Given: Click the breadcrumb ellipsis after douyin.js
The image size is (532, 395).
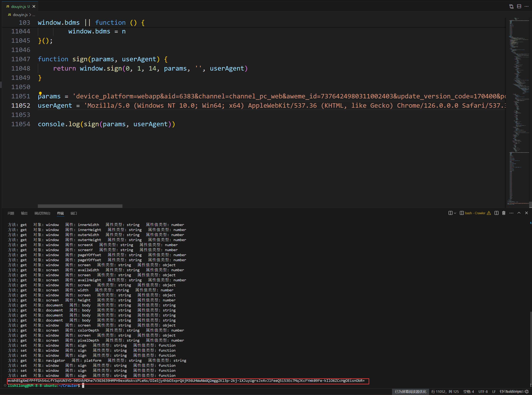Looking at the screenshot, I should coord(34,15).
